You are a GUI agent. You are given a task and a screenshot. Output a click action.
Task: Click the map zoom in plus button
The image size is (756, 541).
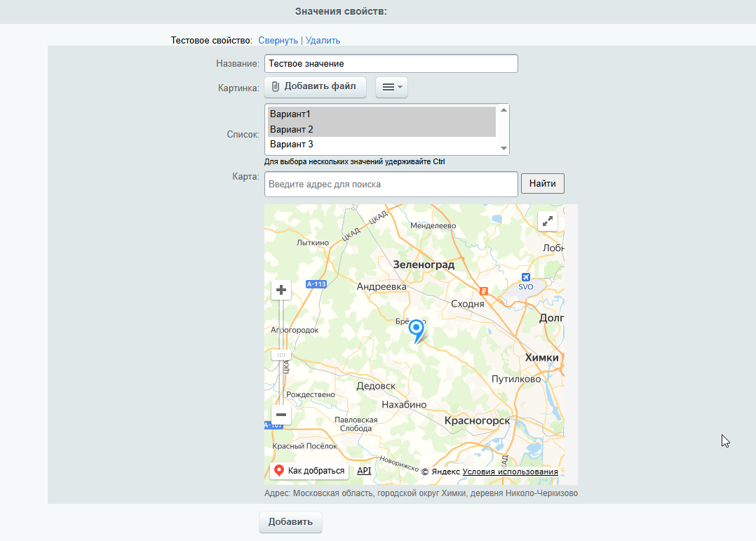tap(281, 290)
